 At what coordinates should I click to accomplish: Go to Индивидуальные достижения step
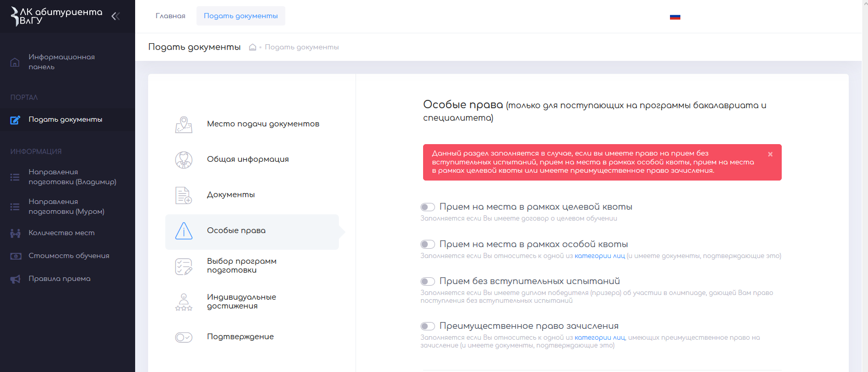252,302
